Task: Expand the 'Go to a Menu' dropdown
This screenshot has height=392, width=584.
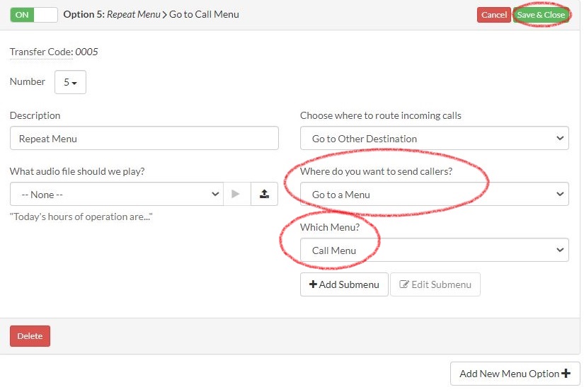Action: pyautogui.click(x=434, y=195)
